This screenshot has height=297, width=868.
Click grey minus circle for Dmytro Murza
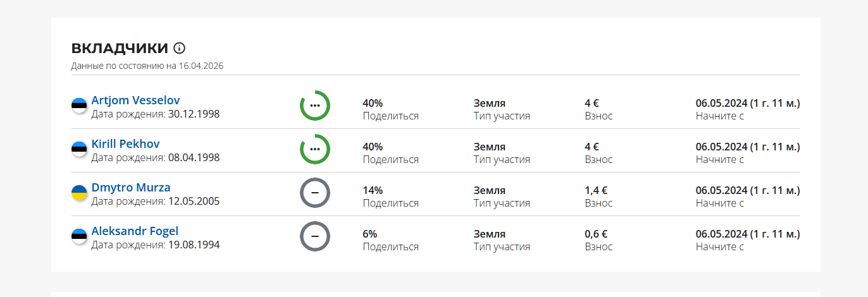pyautogui.click(x=315, y=193)
